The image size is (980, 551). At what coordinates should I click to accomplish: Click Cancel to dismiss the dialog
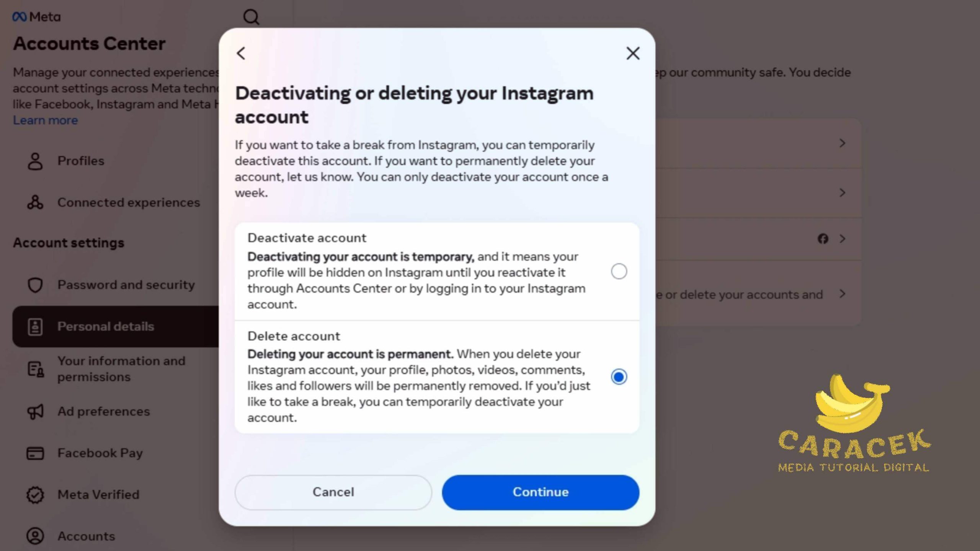pyautogui.click(x=333, y=492)
